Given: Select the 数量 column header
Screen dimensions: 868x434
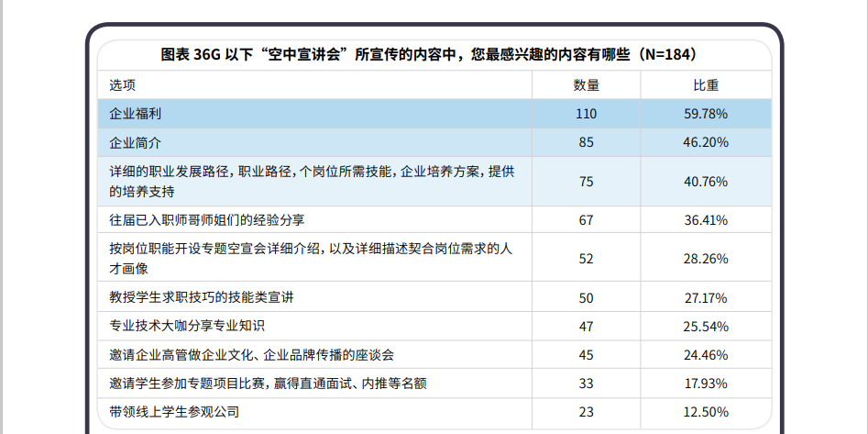Looking at the screenshot, I should coord(587,84).
